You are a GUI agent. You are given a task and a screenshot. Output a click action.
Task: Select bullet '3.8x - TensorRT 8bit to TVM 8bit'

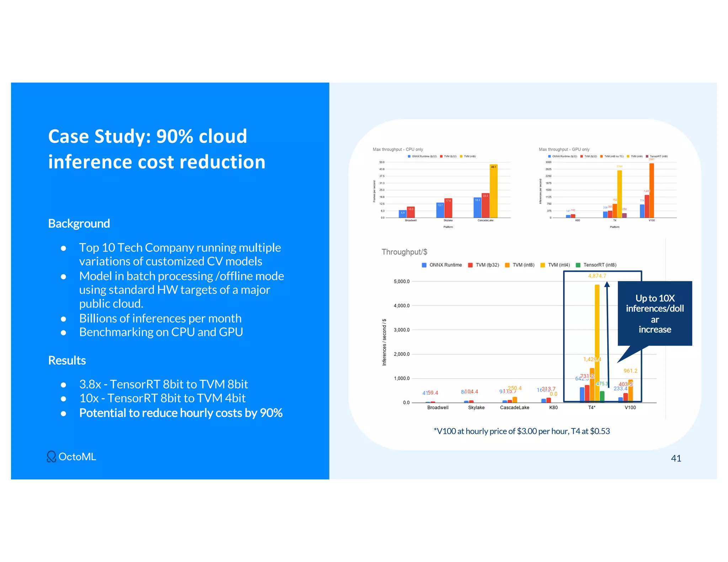tap(164, 384)
